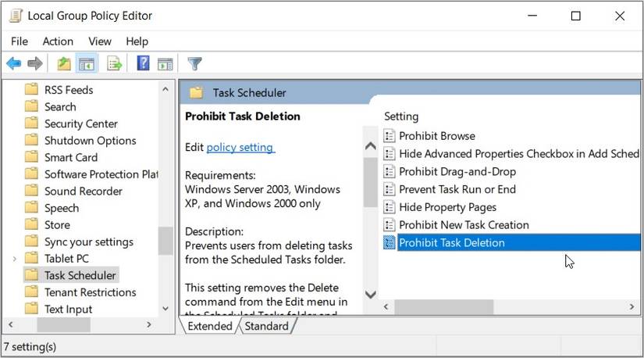The width and height of the screenshot is (644, 358).
Task: Click the settings list horizontal scrollbar thumb
Action: coord(444,306)
